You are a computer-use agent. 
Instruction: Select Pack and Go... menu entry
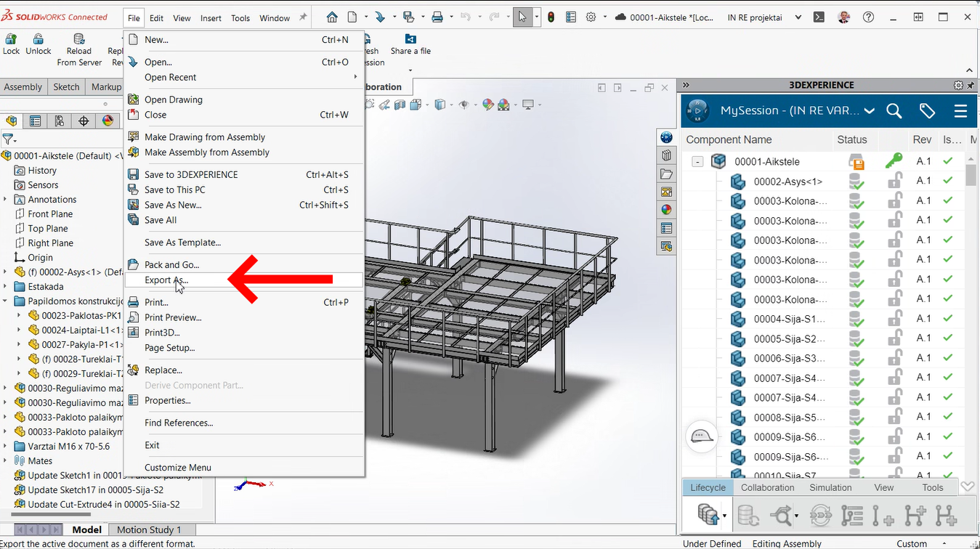click(171, 264)
